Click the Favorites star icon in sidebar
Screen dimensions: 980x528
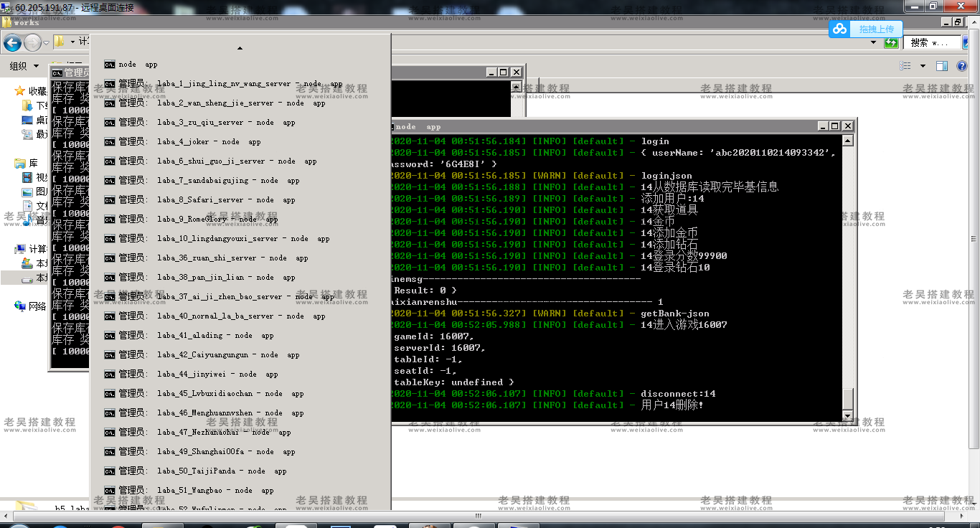tap(20, 91)
